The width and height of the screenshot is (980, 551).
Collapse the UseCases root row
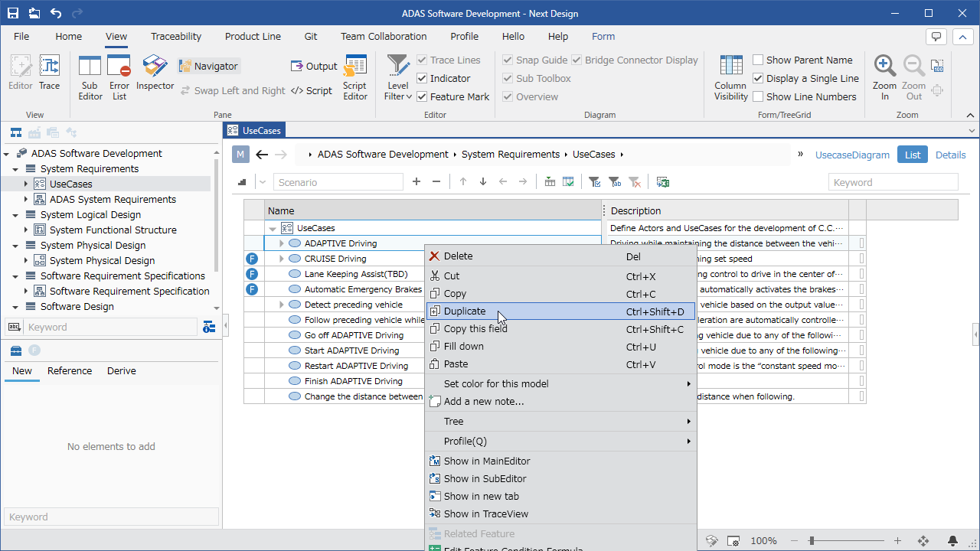[273, 228]
